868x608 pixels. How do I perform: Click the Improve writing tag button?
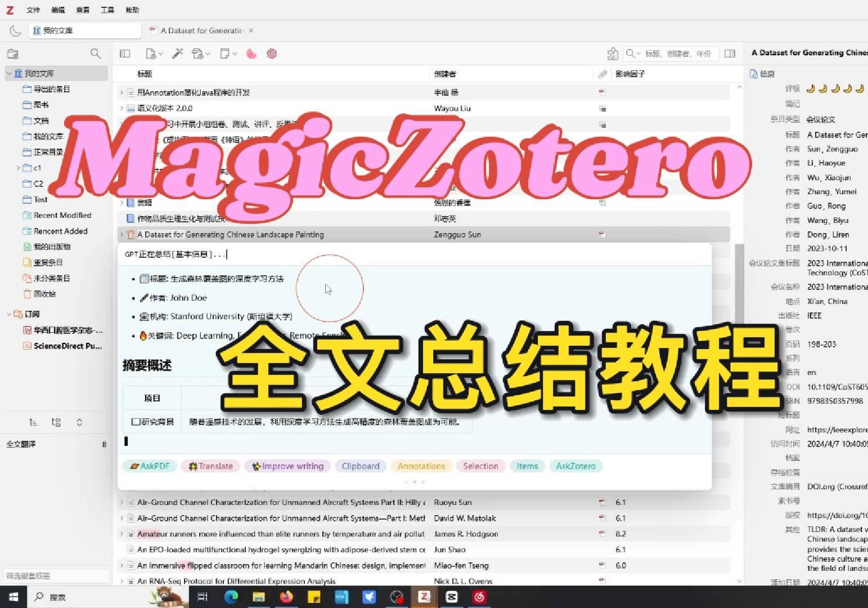pyautogui.click(x=287, y=466)
